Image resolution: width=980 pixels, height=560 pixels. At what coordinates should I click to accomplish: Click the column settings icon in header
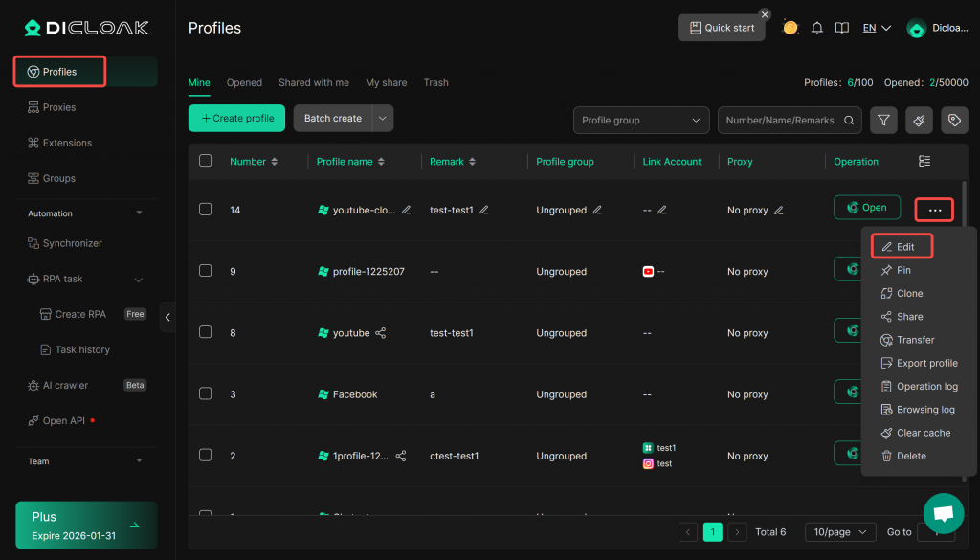pyautogui.click(x=924, y=162)
